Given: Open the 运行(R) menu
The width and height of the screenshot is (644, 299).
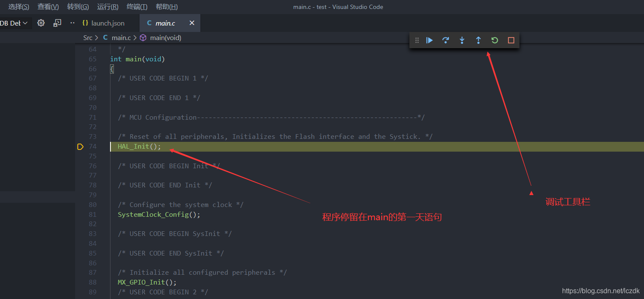Looking at the screenshot, I should (107, 6).
